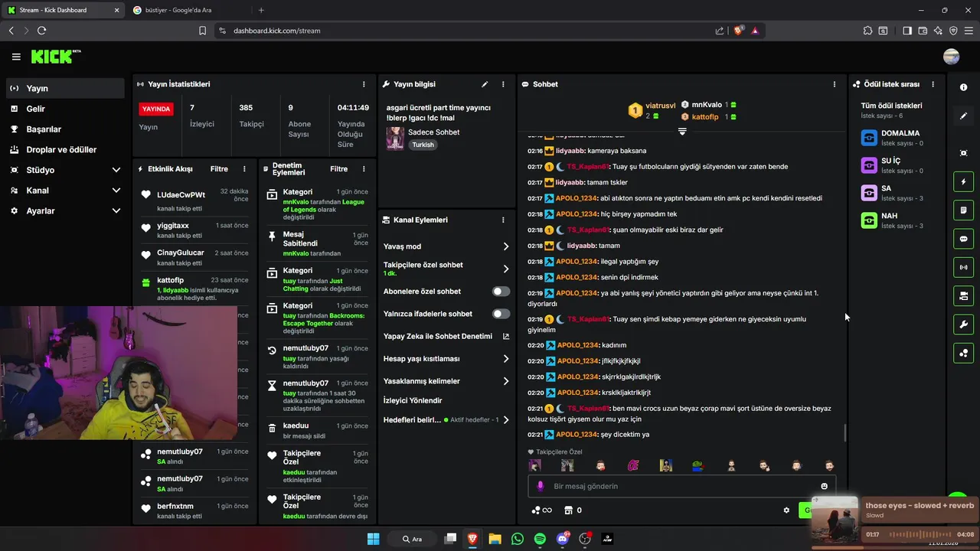The height and width of the screenshot is (551, 980).
Task: Bookmark this page in the address bar
Action: [x=202, y=31]
